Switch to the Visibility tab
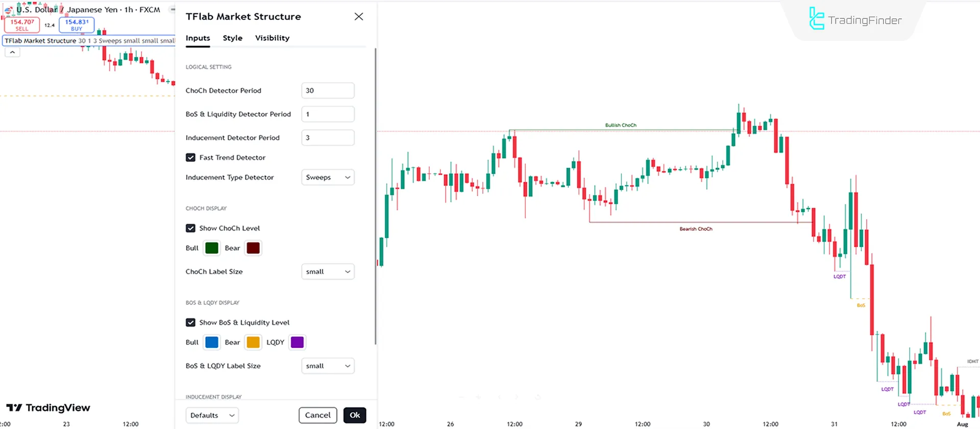Viewport: 980px width, 429px height. [x=272, y=38]
